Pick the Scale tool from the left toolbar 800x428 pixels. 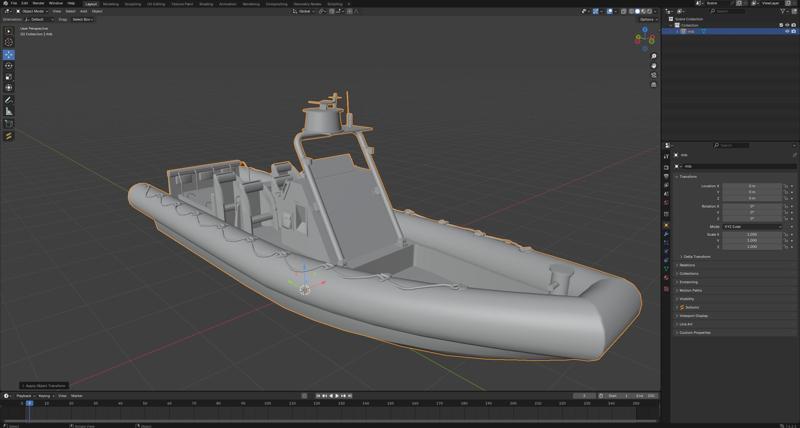[9, 77]
